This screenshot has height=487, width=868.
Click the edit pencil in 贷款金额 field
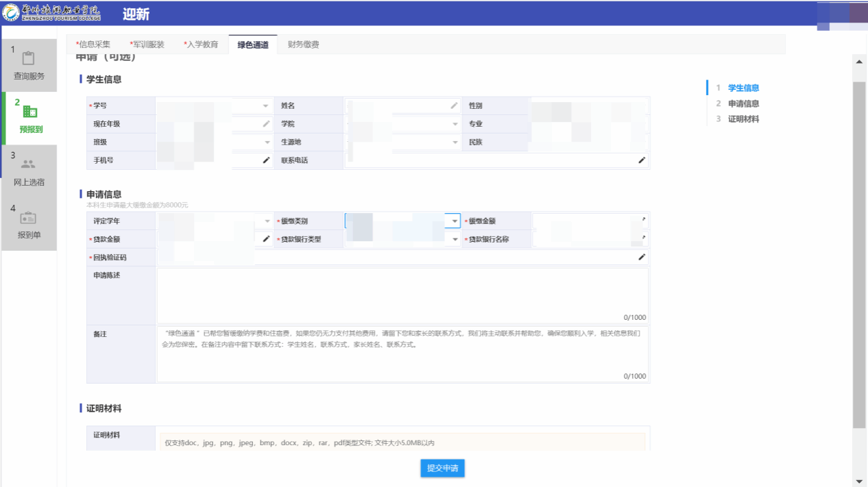pos(267,239)
